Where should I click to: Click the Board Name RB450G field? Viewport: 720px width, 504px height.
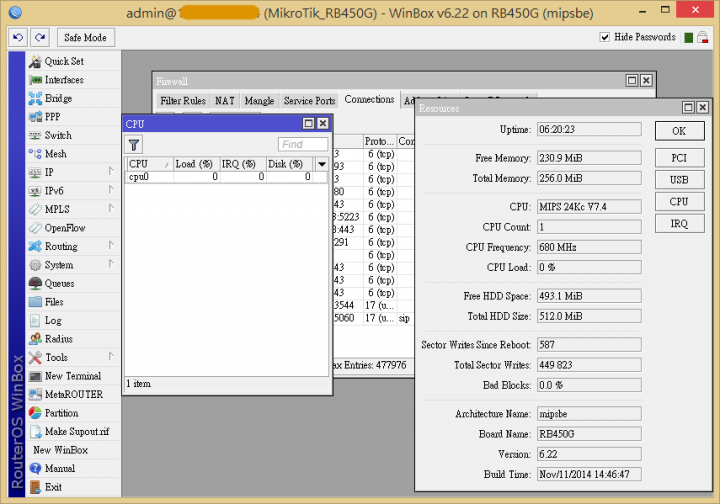[589, 434]
